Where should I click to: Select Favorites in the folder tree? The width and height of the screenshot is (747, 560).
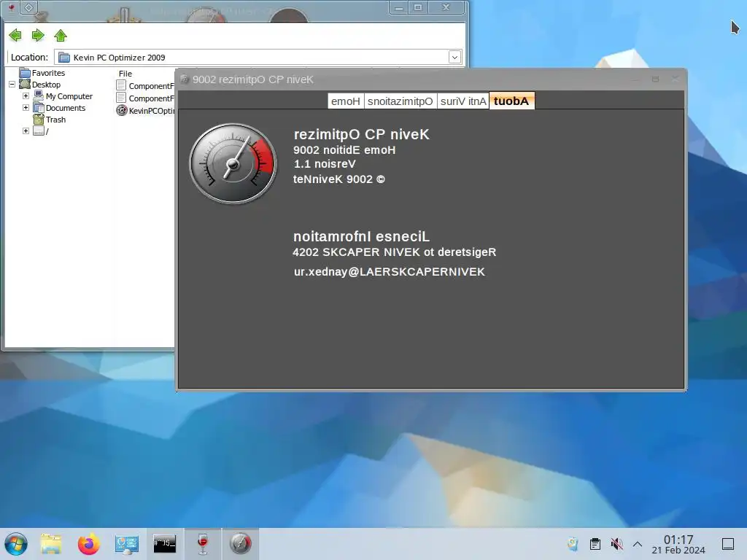point(48,73)
